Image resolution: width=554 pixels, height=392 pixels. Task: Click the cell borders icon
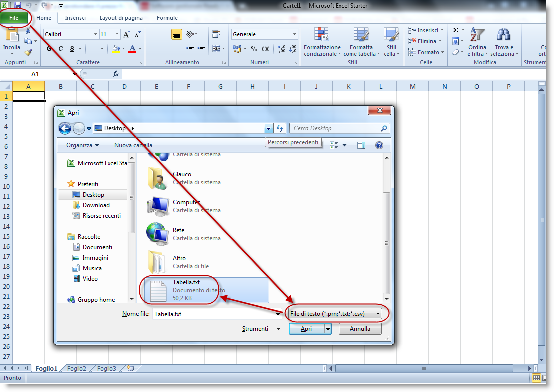coord(94,49)
